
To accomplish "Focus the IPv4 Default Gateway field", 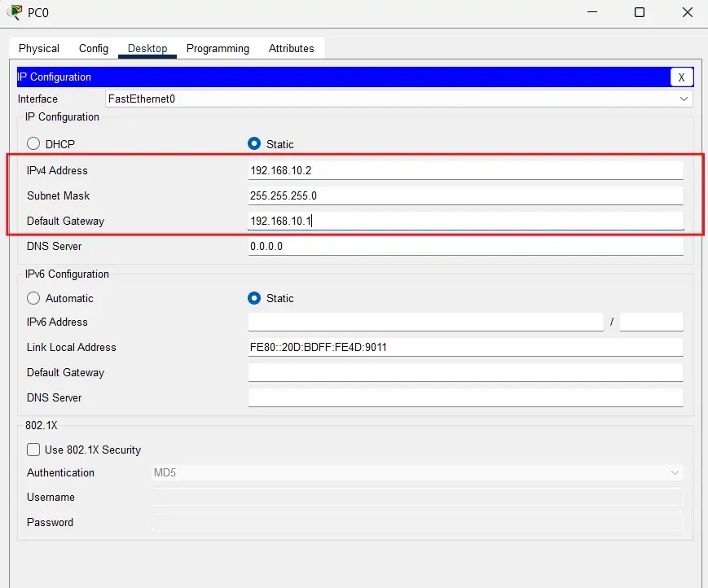I will [x=465, y=221].
